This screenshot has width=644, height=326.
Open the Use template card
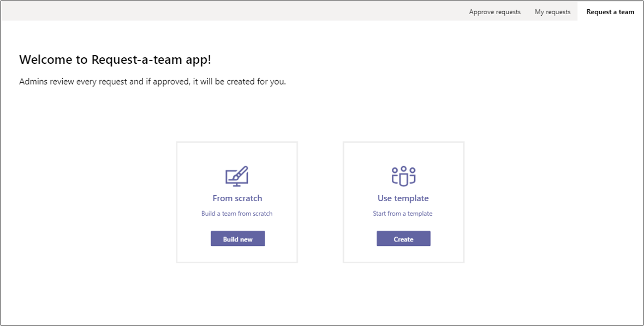(403, 202)
